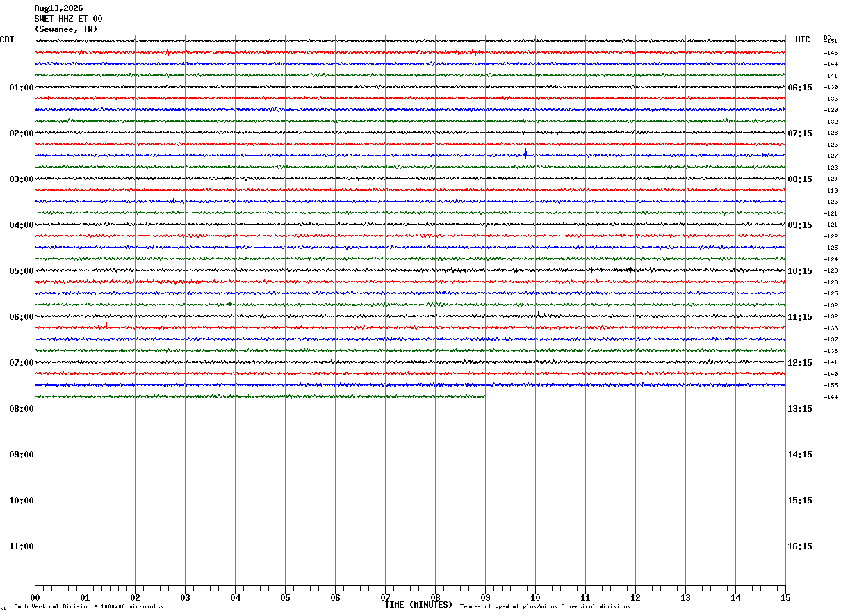Click the UTC timezone label

click(803, 40)
